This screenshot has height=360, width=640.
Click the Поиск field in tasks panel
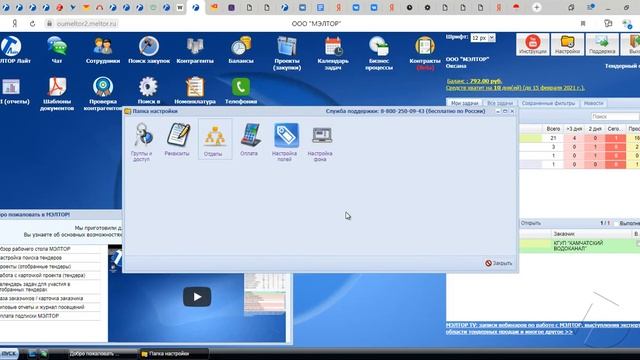[x=615, y=117]
